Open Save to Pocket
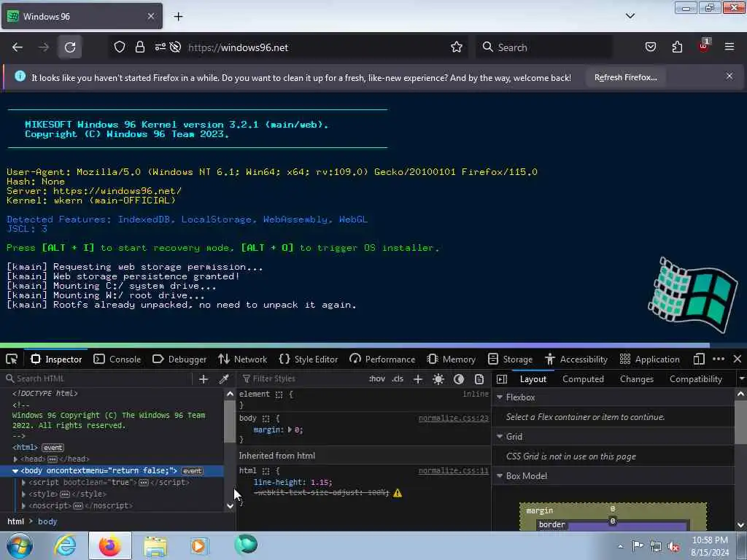Viewport: 747px width, 560px height. [x=650, y=47]
